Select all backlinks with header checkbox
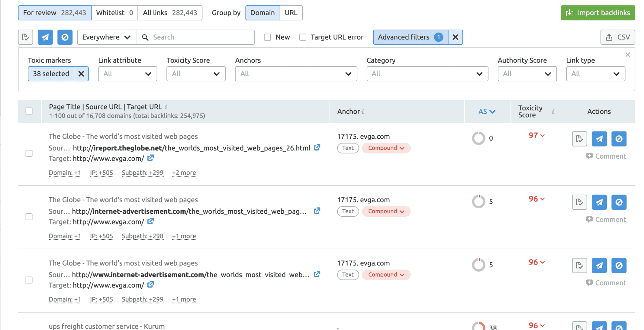Screen dimensions: 644x330 point(29,111)
